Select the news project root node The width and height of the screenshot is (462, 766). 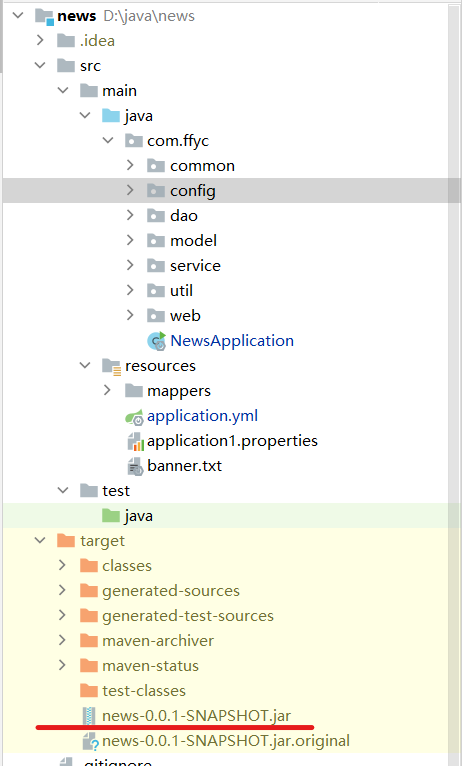[x=77, y=16]
